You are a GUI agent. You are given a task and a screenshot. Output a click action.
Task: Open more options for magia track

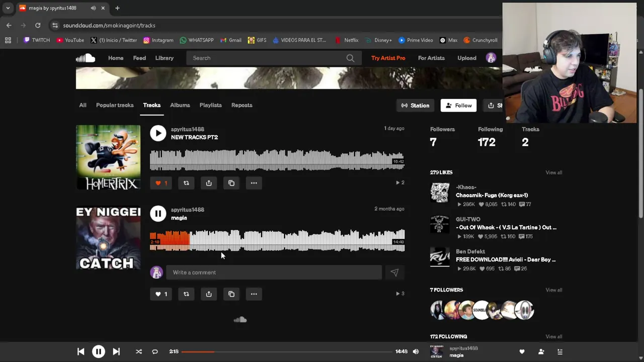254,294
